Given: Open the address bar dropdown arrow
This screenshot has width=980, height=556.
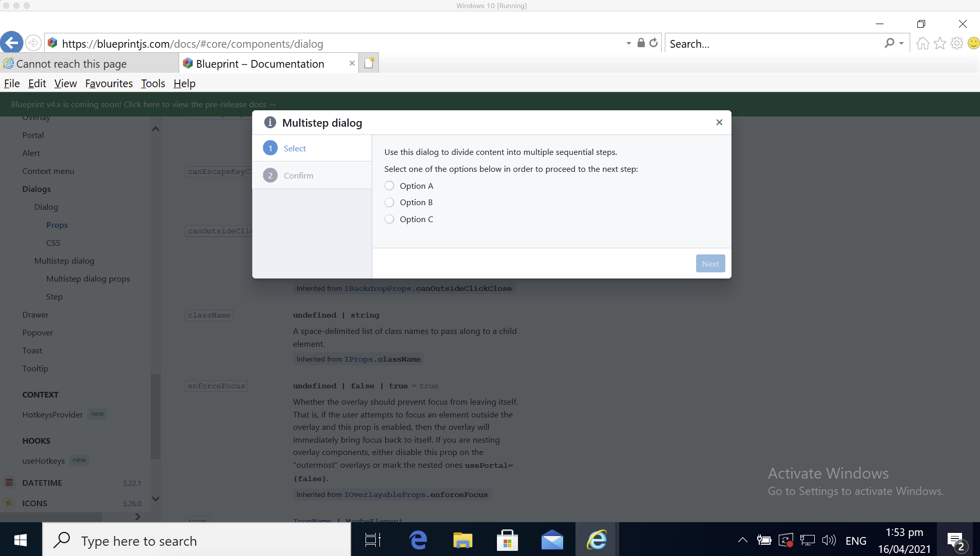Looking at the screenshot, I should [x=629, y=44].
